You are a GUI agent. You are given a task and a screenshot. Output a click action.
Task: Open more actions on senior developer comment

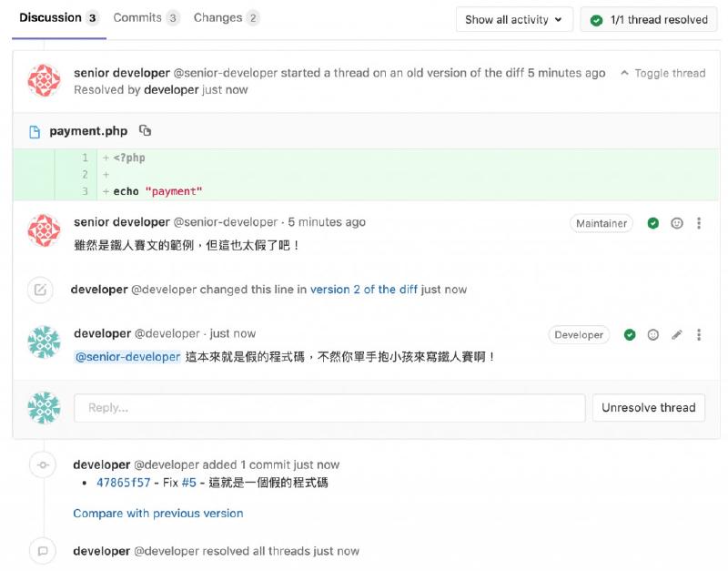[699, 223]
